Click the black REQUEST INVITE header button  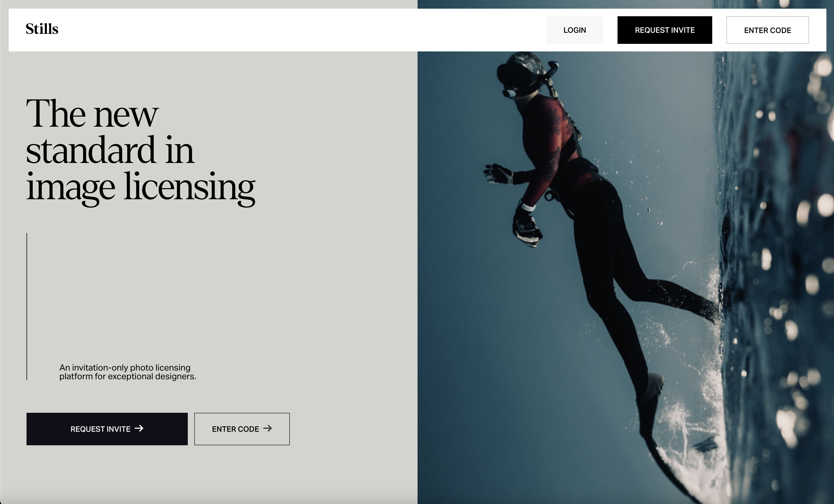tap(664, 30)
